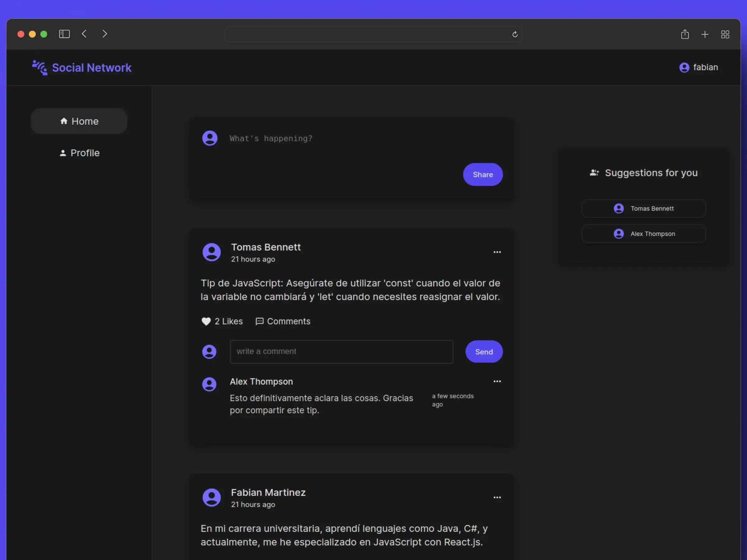Open Fabian Martinez's name on his post
The width and height of the screenshot is (747, 560).
[x=268, y=492]
